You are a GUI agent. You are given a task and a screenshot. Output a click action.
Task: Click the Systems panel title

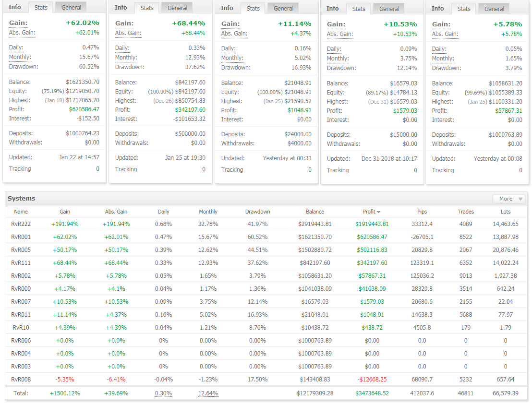[22, 199]
